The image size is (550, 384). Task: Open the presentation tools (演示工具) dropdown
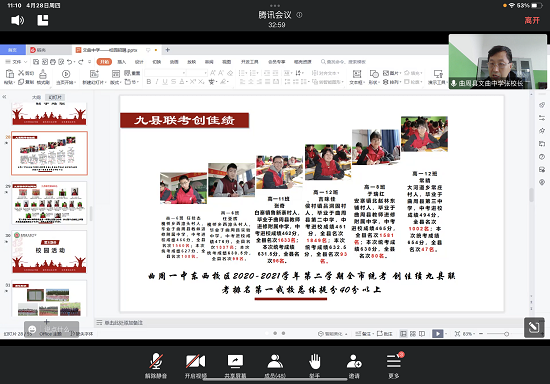tap(437, 77)
